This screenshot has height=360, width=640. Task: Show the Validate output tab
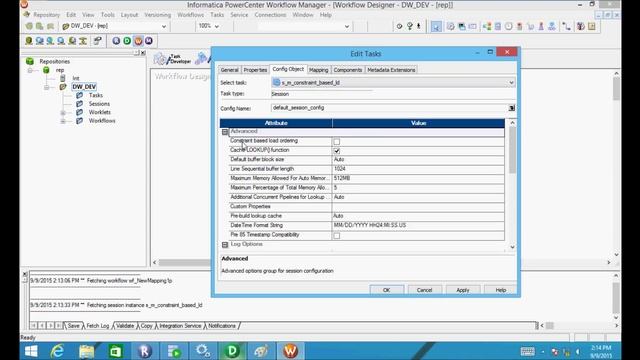pos(125,326)
